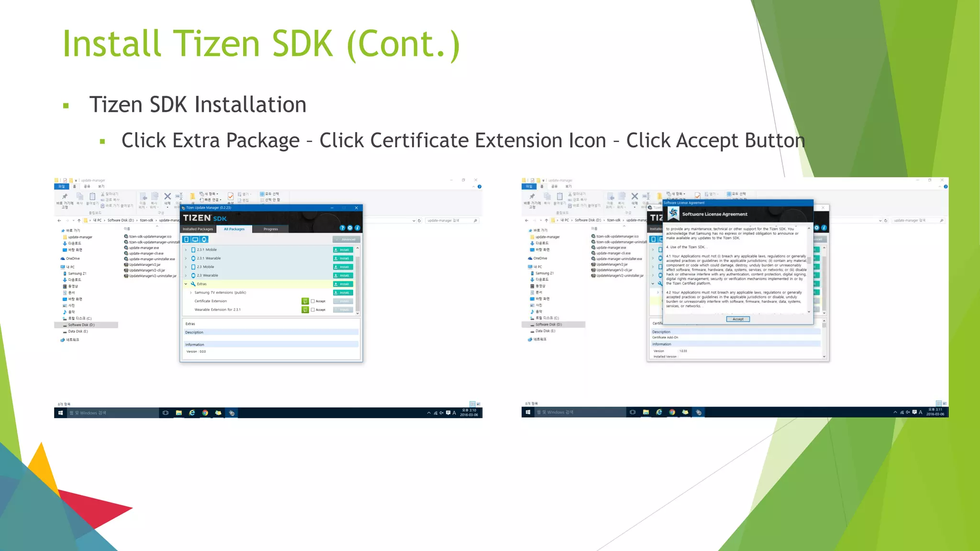Screen dimensions: 980x551
Task: Toggle the TV platform filter button
Action: (x=195, y=239)
